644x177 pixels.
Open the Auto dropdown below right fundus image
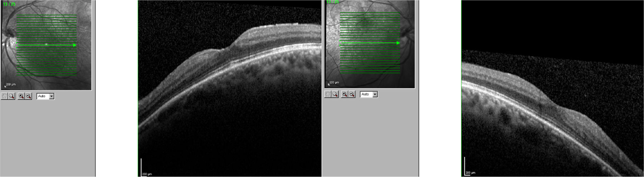pos(375,94)
